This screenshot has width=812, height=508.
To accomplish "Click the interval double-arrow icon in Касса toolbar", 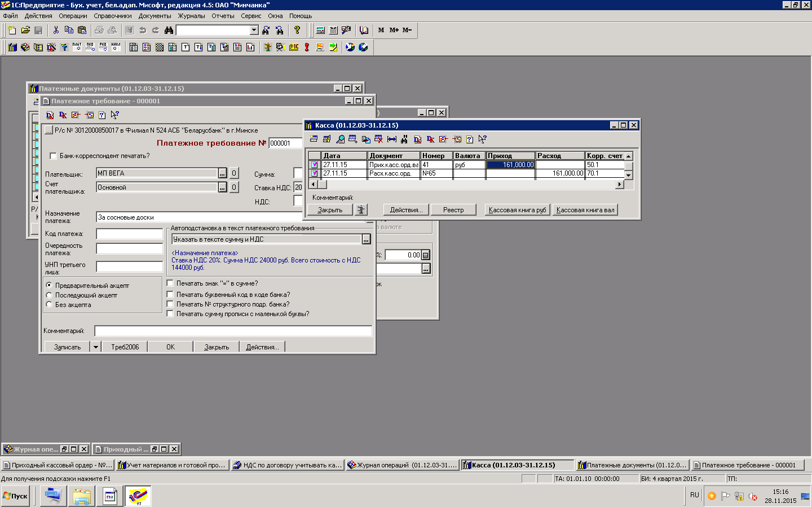I will coord(392,139).
